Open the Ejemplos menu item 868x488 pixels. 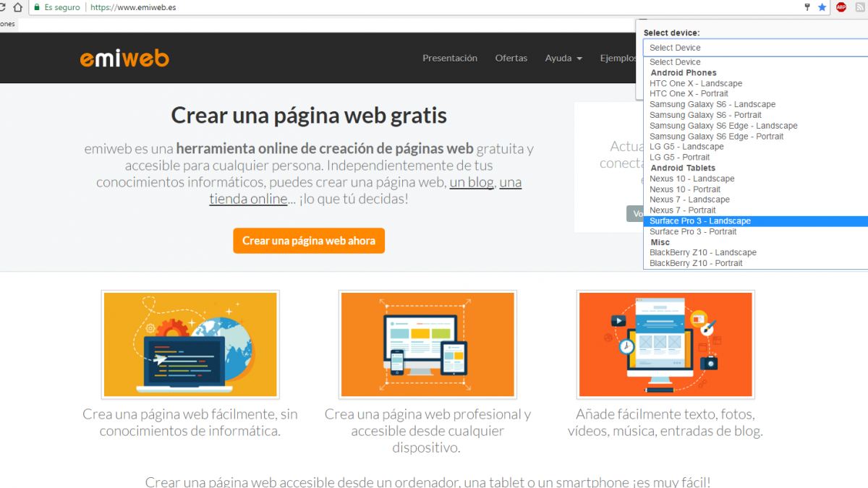(x=618, y=58)
